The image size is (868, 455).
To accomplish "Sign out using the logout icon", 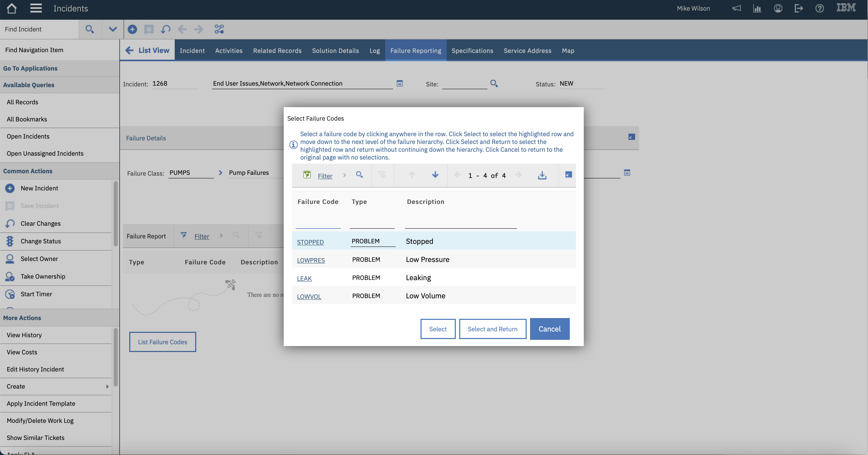I will 799,8.
